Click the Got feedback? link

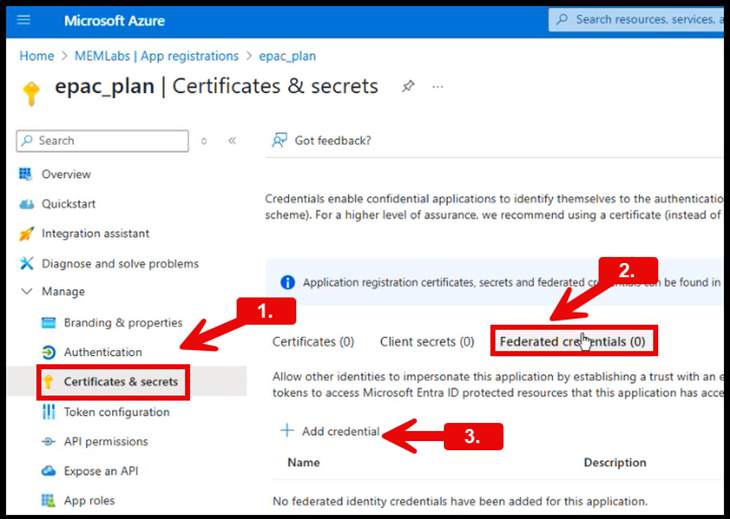pos(333,141)
